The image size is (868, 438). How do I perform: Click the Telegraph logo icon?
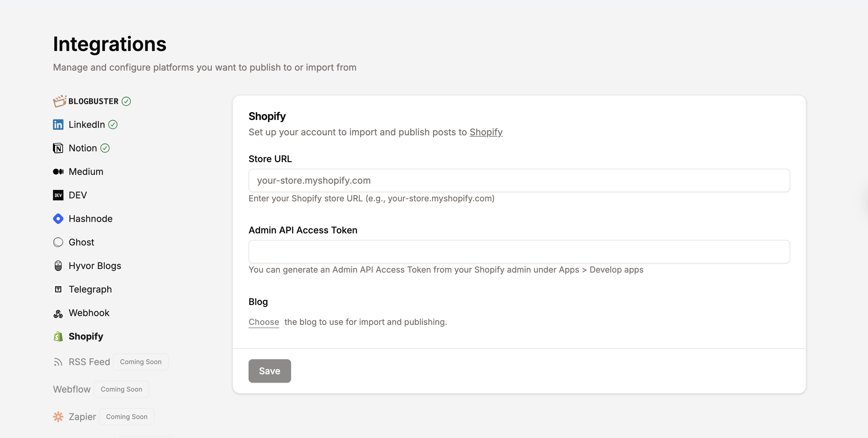click(x=58, y=290)
